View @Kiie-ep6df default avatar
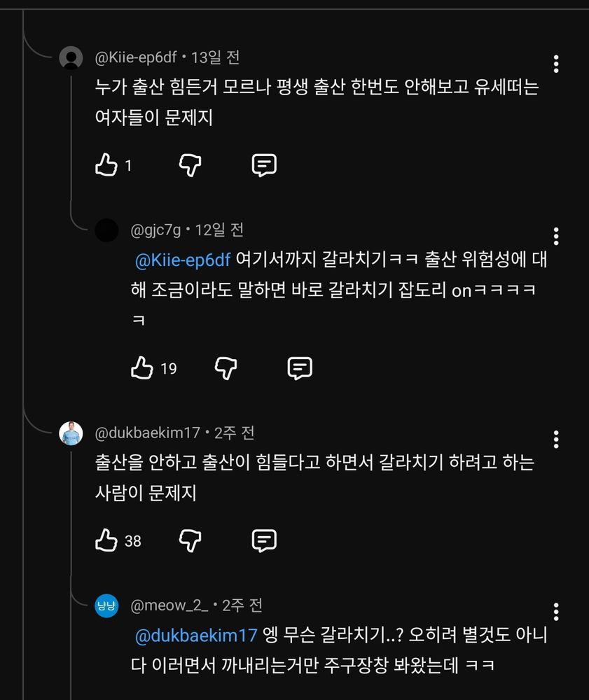 click(x=71, y=57)
